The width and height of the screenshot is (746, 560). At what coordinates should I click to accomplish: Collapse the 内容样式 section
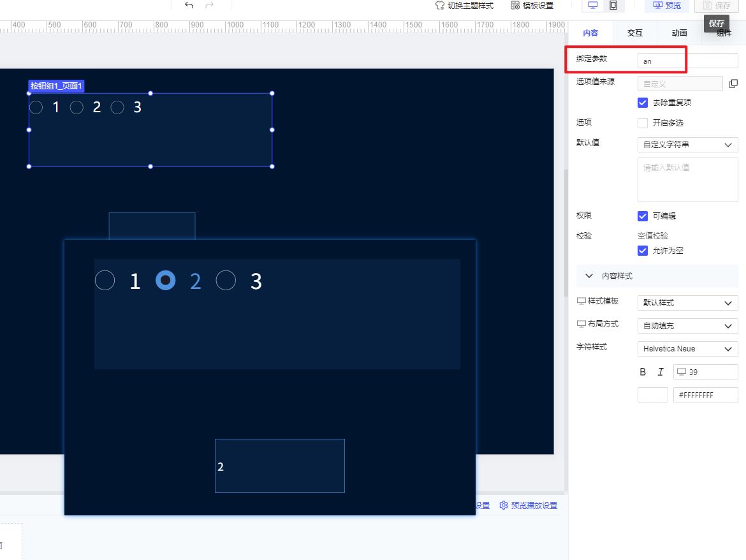[589, 276]
